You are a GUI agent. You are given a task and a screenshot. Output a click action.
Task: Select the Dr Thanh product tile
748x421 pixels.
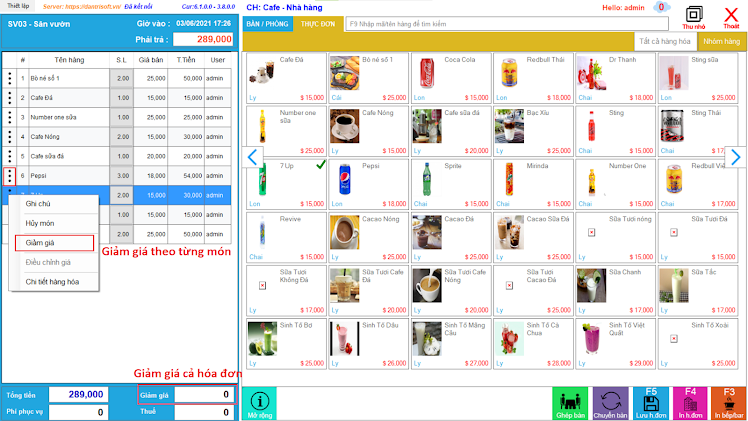pyautogui.click(x=615, y=78)
